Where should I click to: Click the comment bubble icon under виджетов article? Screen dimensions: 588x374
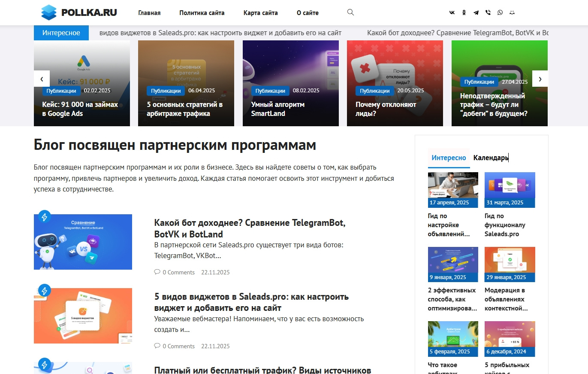157,346
